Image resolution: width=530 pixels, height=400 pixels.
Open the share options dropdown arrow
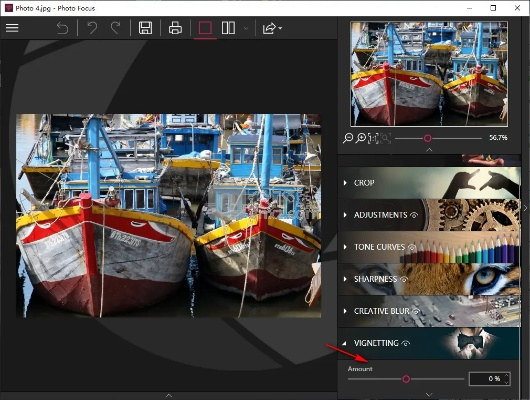[x=280, y=28]
